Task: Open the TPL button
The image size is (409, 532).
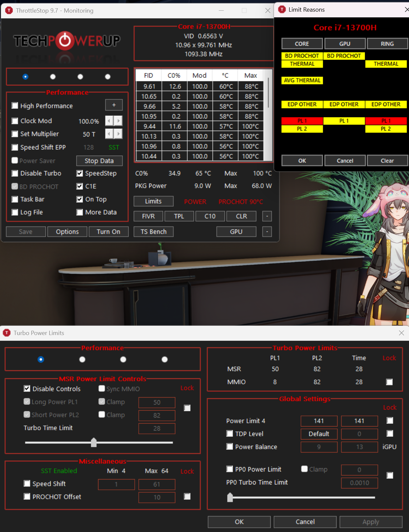Action: pos(179,216)
